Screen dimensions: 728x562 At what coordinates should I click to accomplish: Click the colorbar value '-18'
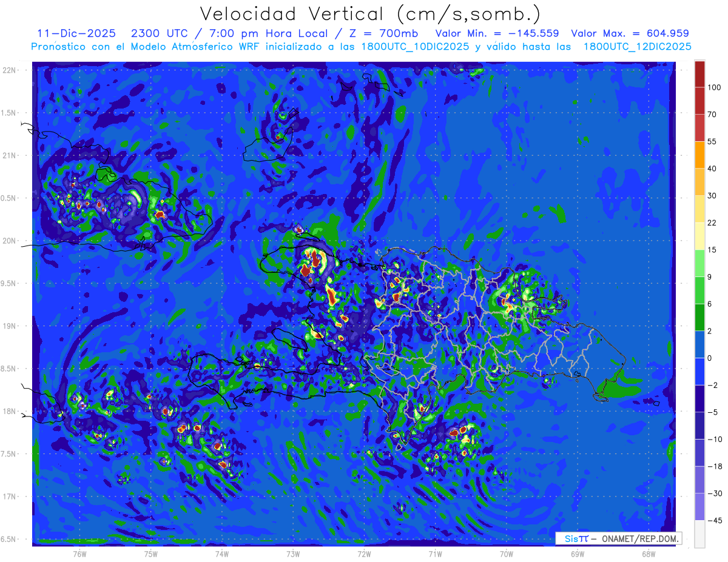[x=714, y=466]
